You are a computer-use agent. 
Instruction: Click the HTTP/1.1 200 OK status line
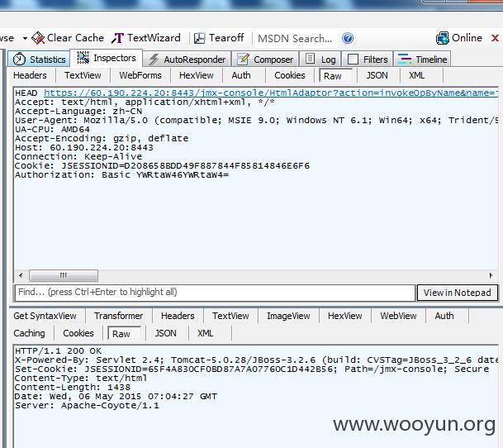point(58,351)
